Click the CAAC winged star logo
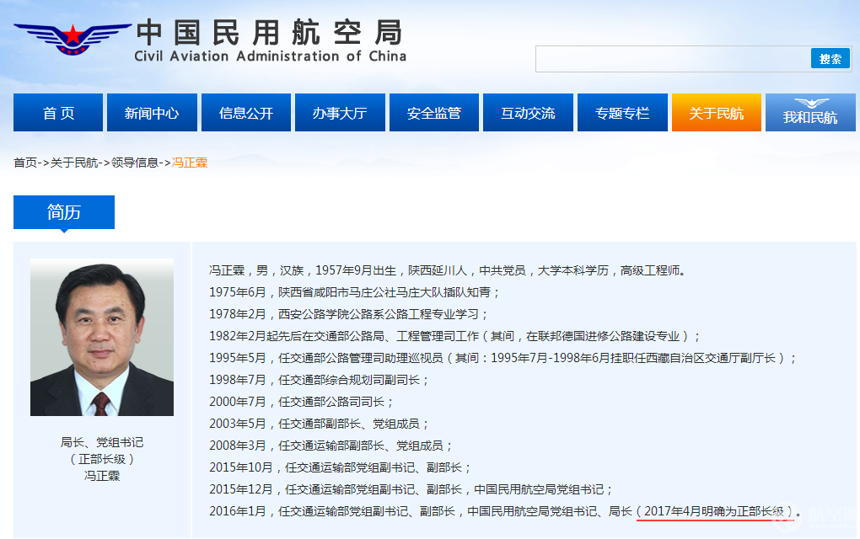860x539 pixels. [x=72, y=38]
